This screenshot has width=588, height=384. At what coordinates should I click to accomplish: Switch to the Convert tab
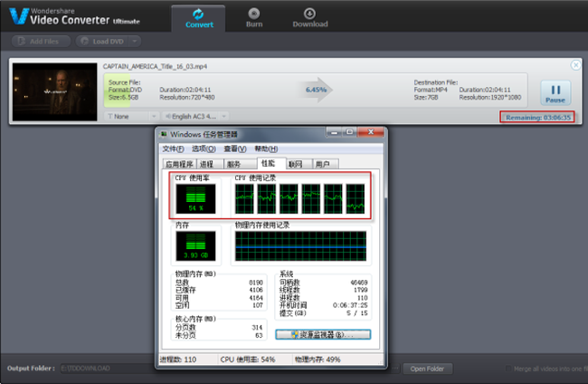tap(199, 18)
